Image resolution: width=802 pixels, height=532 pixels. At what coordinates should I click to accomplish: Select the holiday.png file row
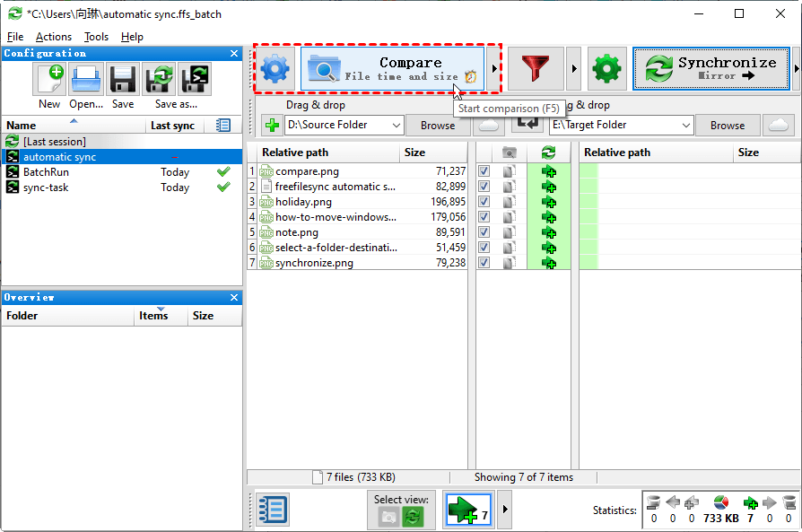pyautogui.click(x=358, y=202)
